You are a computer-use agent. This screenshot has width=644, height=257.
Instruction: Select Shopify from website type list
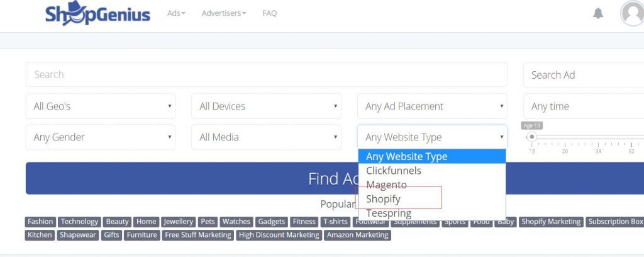[383, 199]
